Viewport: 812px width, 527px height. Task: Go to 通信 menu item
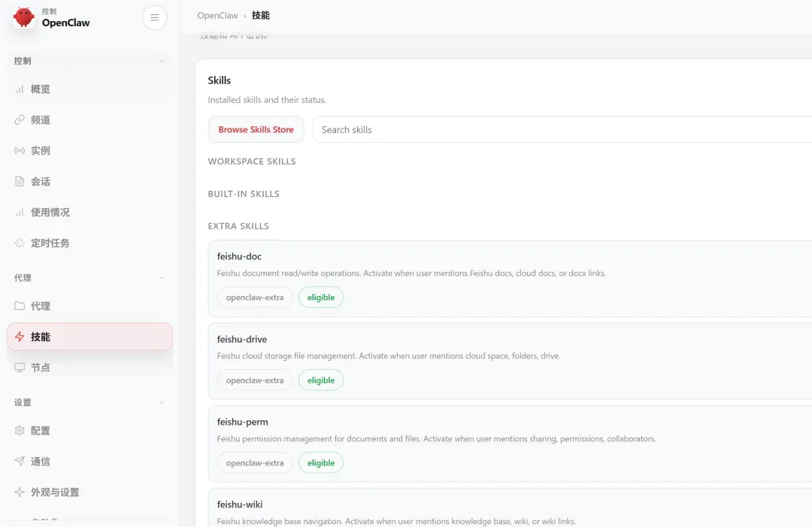coord(41,462)
